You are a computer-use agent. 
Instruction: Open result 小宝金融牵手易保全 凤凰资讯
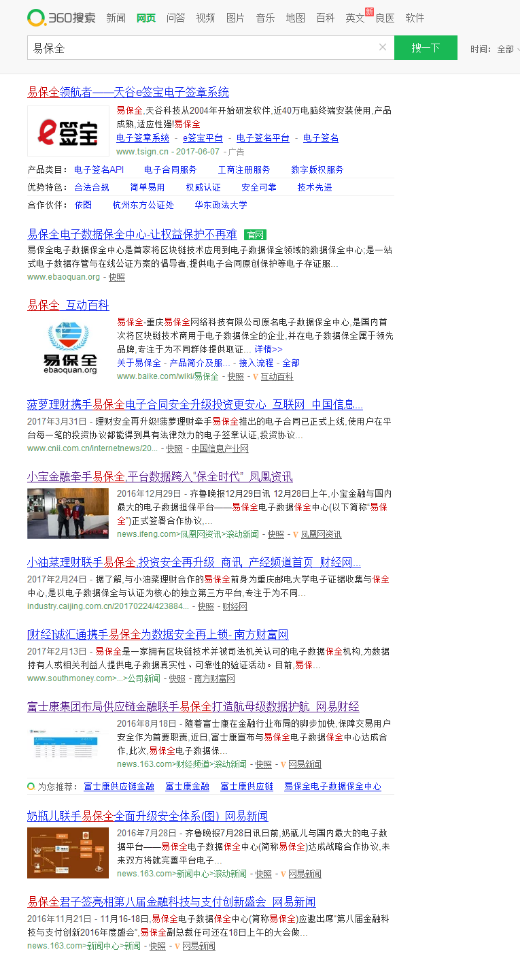tap(160, 477)
